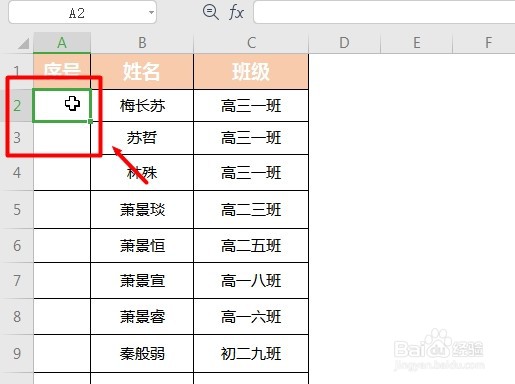Image resolution: width=515 pixels, height=384 pixels.
Task: Open the fx insert function button
Action: pyautogui.click(x=236, y=13)
